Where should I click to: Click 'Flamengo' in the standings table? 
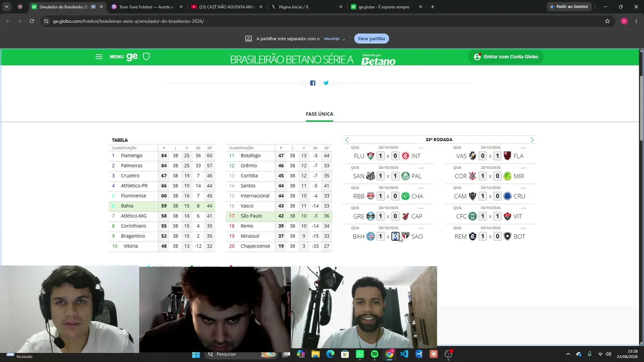131,156
